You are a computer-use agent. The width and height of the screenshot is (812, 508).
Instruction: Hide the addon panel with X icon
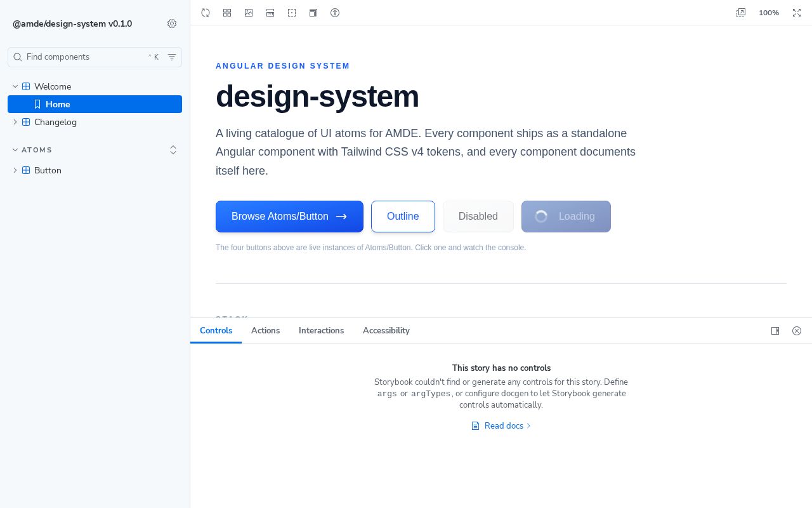[797, 331]
